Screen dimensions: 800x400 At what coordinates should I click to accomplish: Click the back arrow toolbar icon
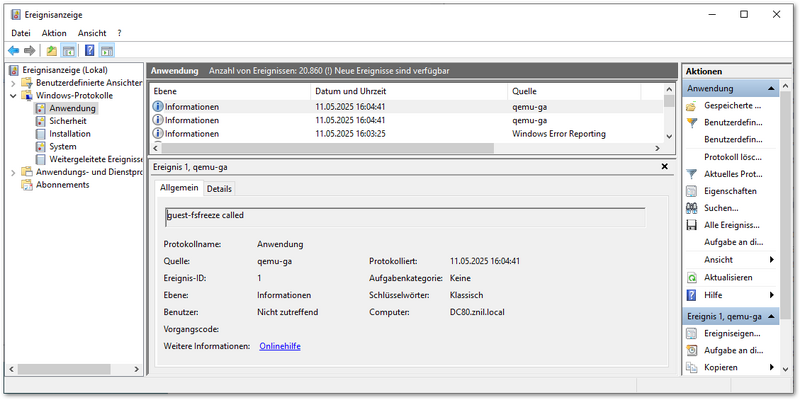(x=14, y=50)
